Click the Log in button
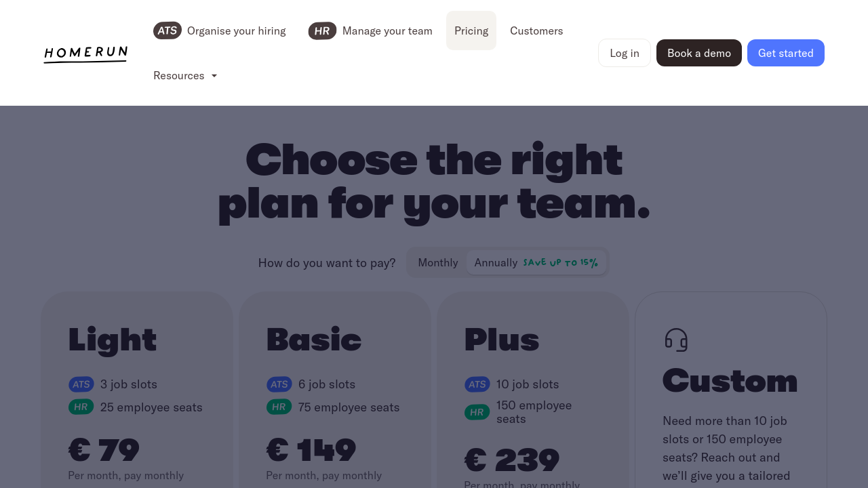Image resolution: width=868 pixels, height=488 pixels. [624, 53]
